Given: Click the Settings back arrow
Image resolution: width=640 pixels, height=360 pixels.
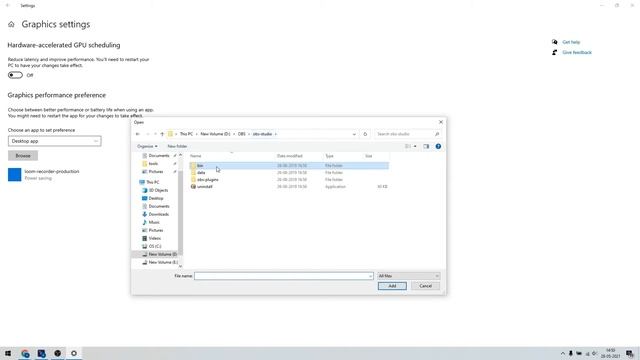Looking at the screenshot, I should pos(8,6).
